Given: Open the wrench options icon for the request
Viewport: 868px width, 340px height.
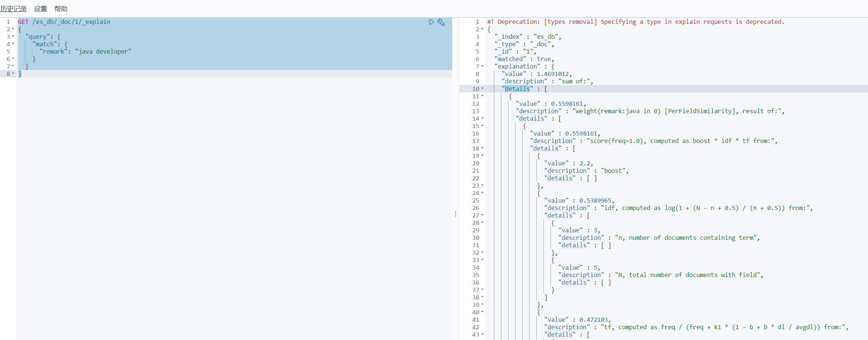Looking at the screenshot, I should click(441, 22).
